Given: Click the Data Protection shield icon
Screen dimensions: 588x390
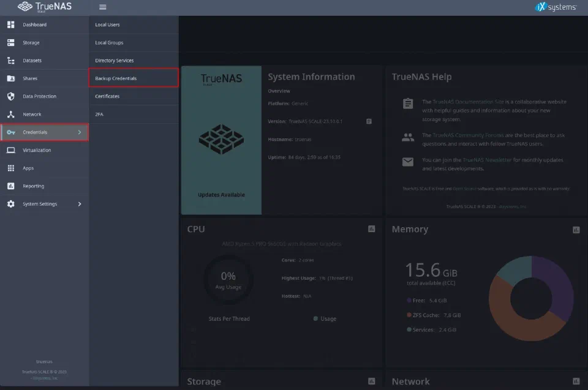Looking at the screenshot, I should coord(11,96).
